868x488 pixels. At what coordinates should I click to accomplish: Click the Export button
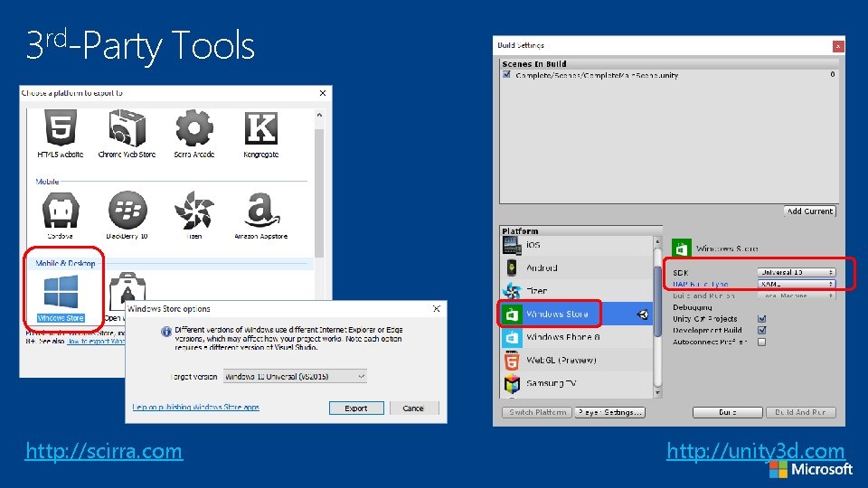356,408
